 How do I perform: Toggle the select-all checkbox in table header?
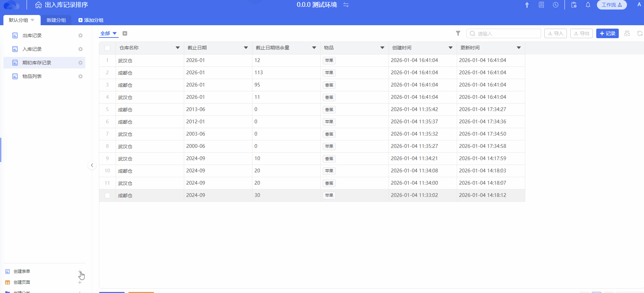(x=107, y=48)
